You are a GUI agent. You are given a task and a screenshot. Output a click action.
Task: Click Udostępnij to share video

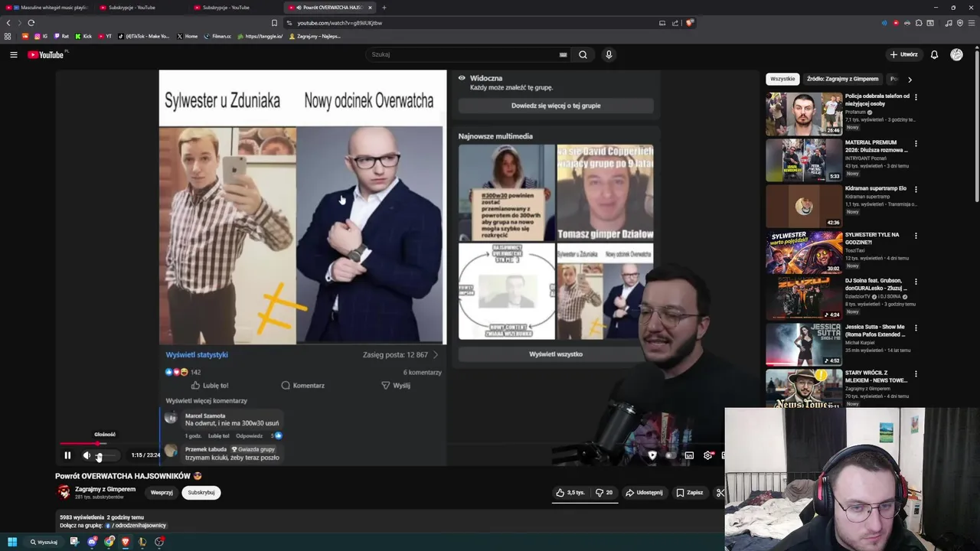point(644,493)
